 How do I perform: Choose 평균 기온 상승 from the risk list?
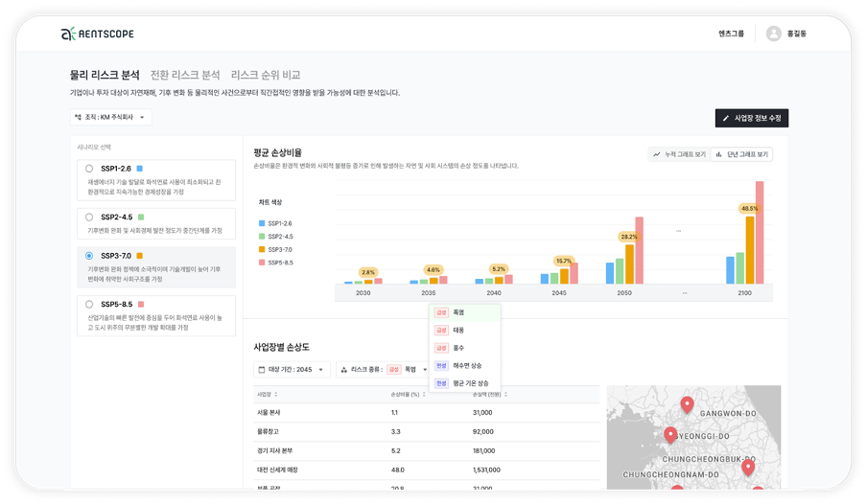point(465,383)
